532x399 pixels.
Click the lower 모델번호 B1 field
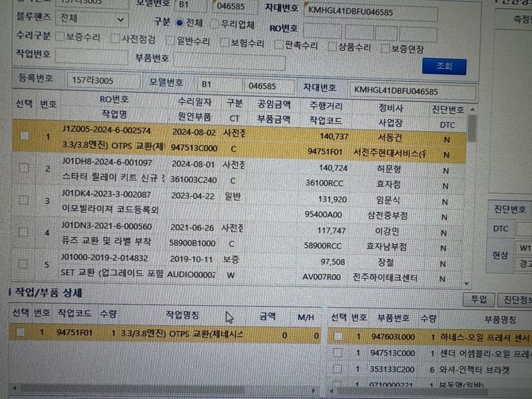[218, 84]
